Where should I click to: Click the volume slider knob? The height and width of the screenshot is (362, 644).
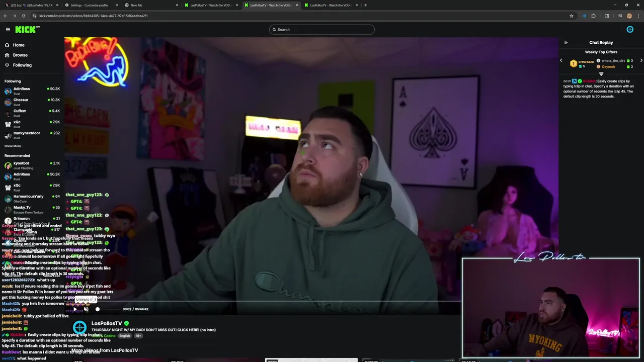[98, 309]
